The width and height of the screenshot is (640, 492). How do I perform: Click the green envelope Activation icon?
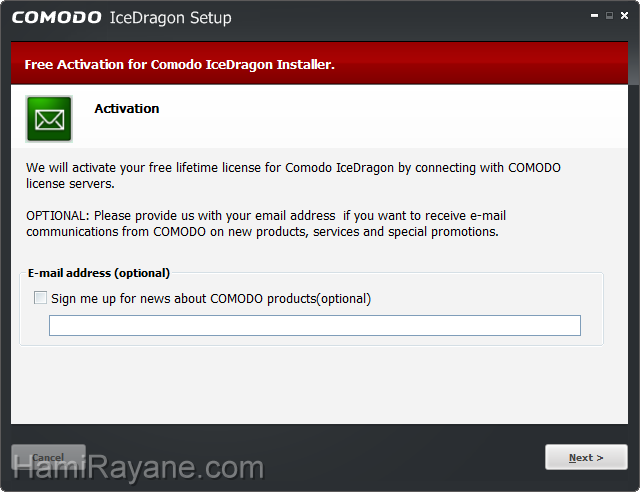[49, 119]
